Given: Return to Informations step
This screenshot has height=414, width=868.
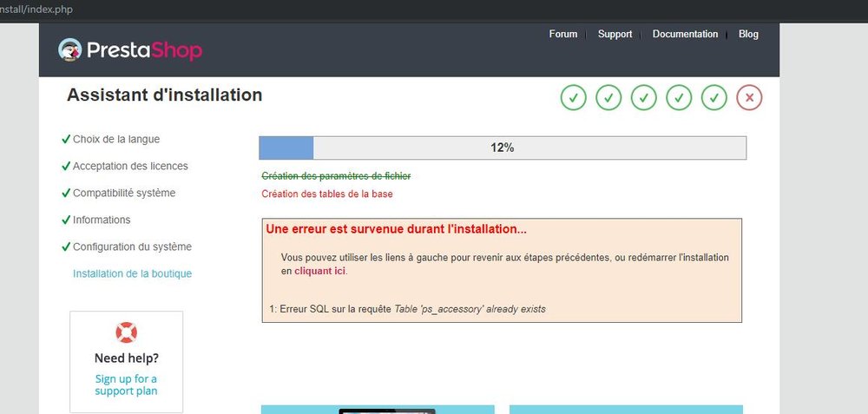Looking at the screenshot, I should 102,220.
